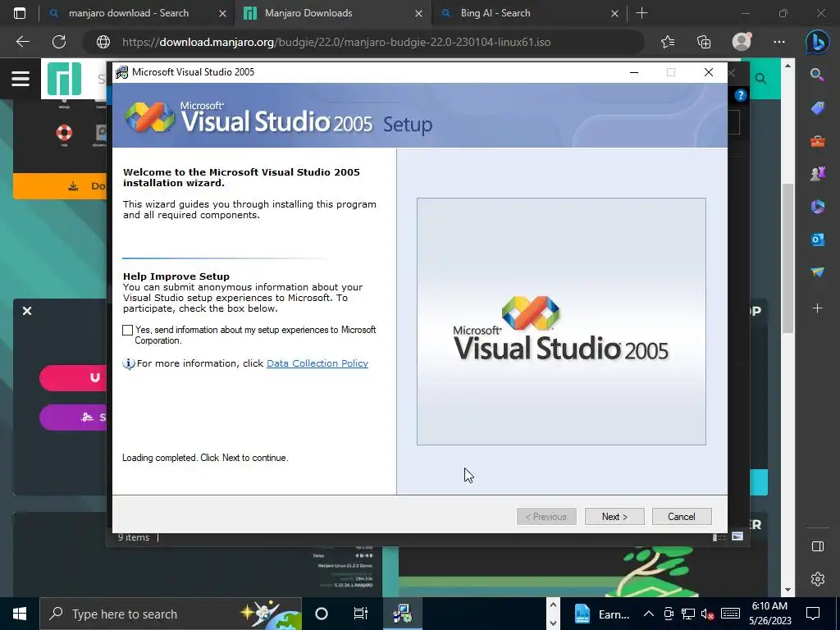Open a new browser tab
Image resolution: width=840 pixels, height=630 pixels.
point(641,13)
